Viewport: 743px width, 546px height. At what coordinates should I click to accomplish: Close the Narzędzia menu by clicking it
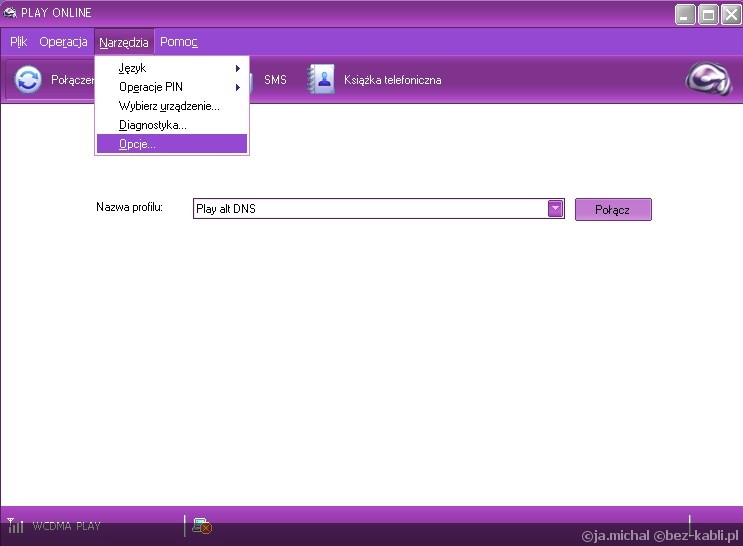pos(124,43)
